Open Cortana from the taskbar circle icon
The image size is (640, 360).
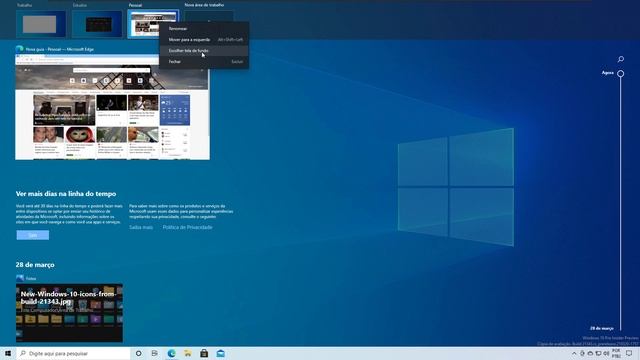point(138,353)
